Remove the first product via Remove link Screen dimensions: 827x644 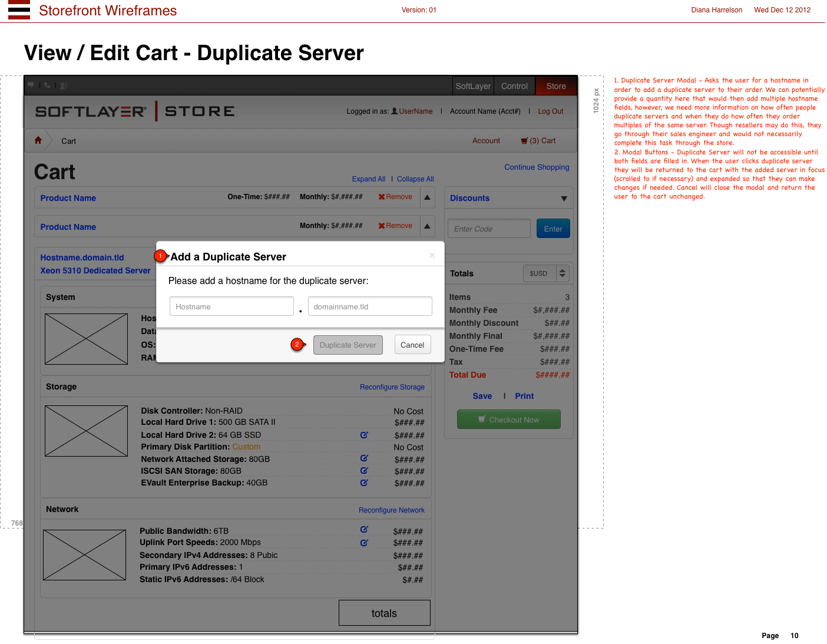pos(399,197)
